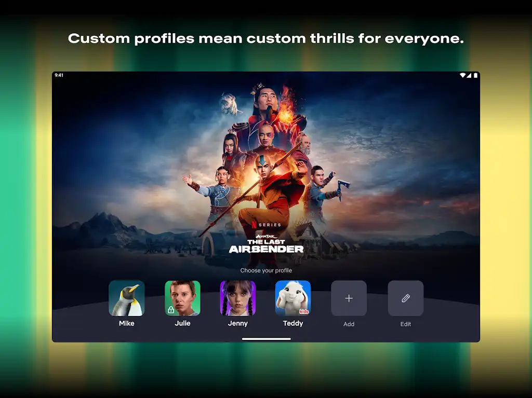Click the Wi-Fi status icon

coord(462,75)
